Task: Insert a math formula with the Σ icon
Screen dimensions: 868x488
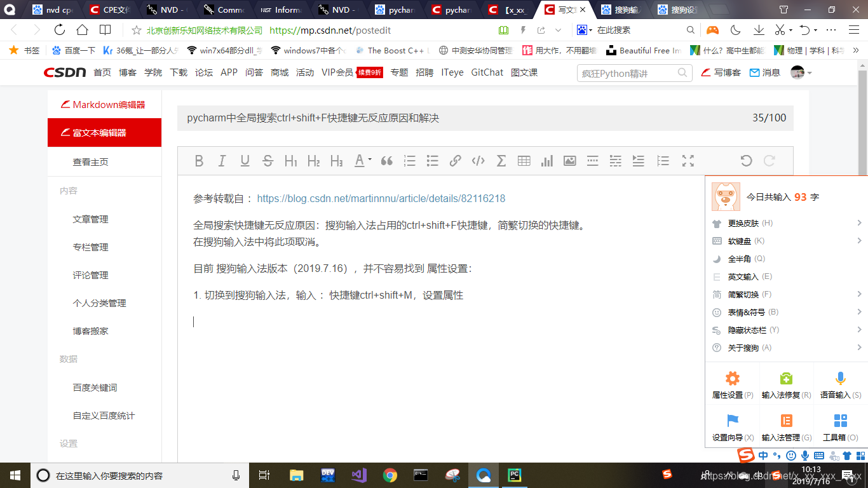Action: (501, 161)
